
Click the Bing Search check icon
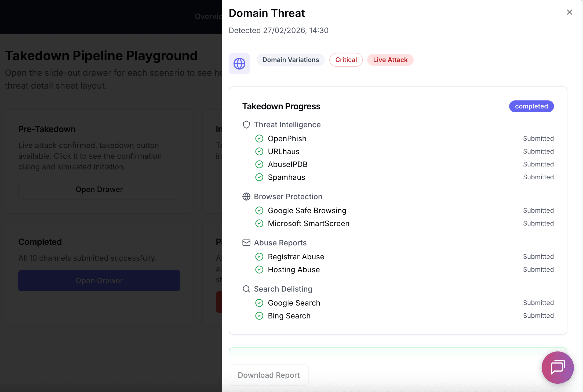[x=259, y=316]
